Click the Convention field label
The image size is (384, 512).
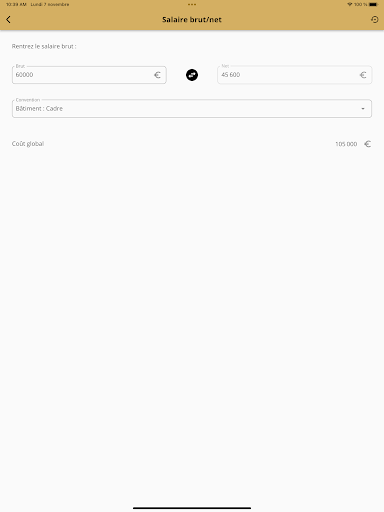point(28,100)
